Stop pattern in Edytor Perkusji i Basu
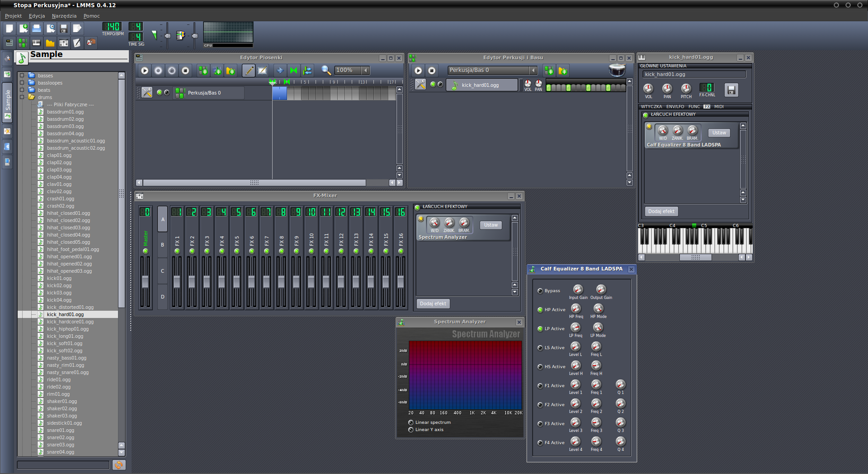Image resolution: width=868 pixels, height=474 pixels. [x=432, y=71]
